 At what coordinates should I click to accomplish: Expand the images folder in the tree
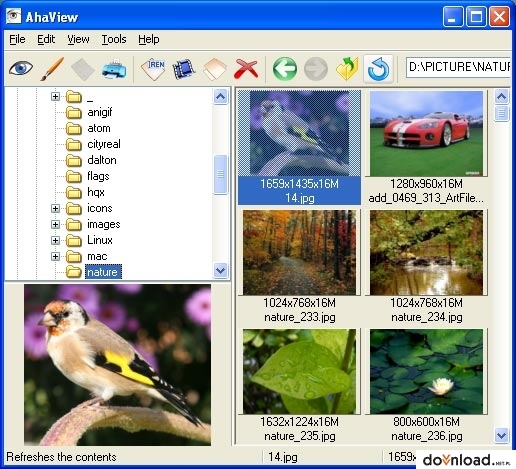(x=55, y=224)
